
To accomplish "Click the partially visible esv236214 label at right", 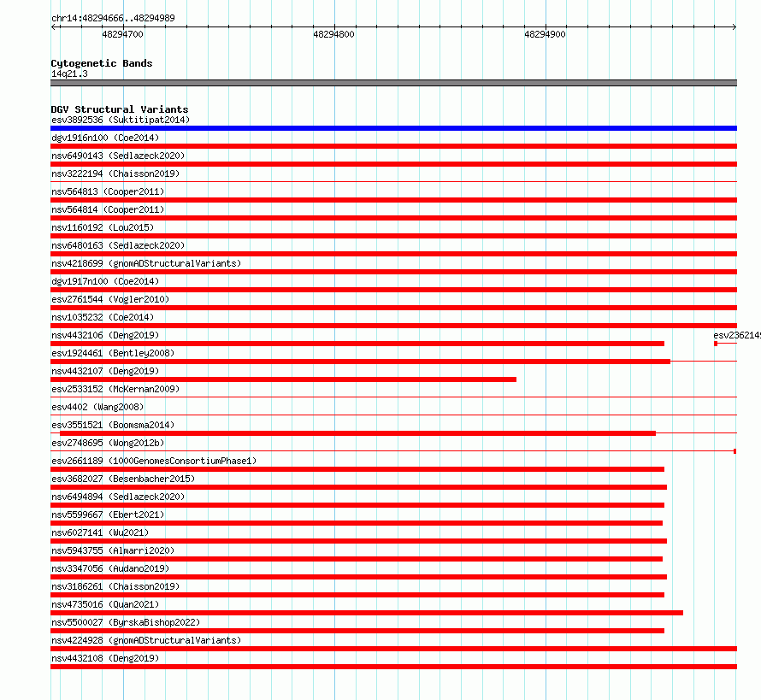I will [737, 335].
